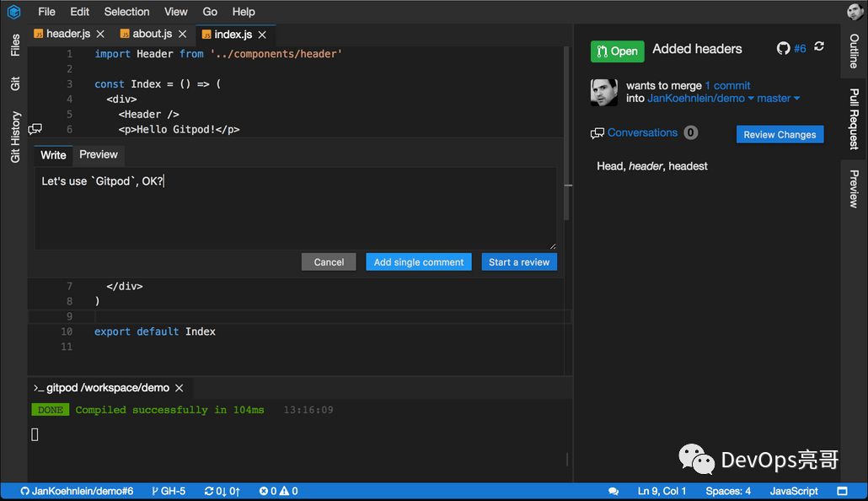
Task: Open the 1 commit link
Action: pyautogui.click(x=727, y=85)
